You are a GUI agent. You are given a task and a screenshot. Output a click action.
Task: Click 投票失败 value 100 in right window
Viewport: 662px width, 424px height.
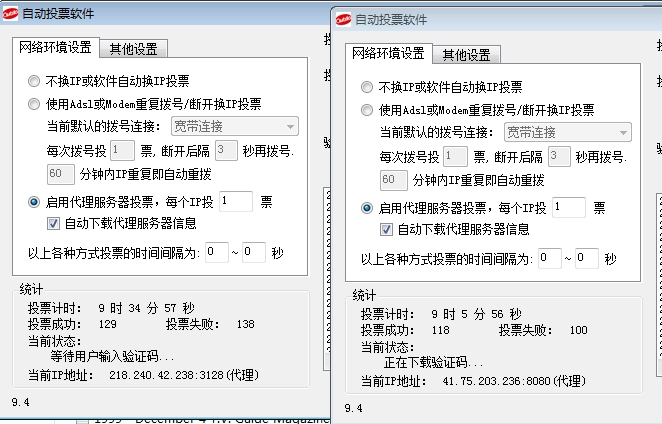click(578, 330)
